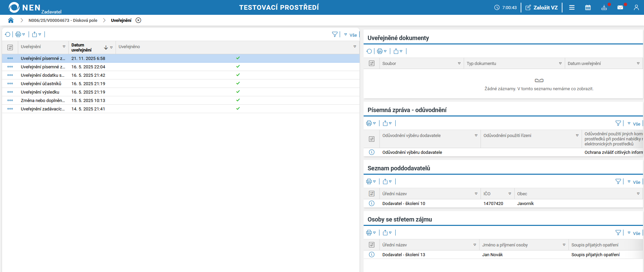Open the downloads icon in header
The height and width of the screenshot is (272, 644).
point(604,7)
